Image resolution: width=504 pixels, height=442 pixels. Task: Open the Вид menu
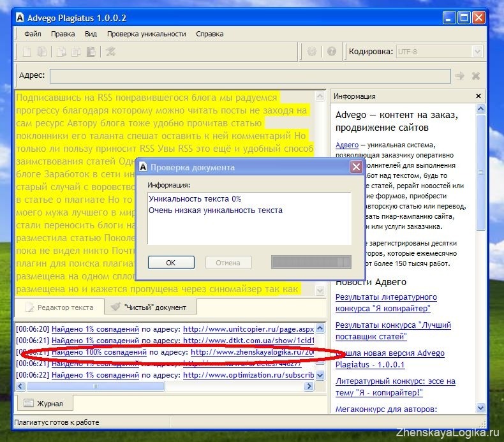pos(91,34)
